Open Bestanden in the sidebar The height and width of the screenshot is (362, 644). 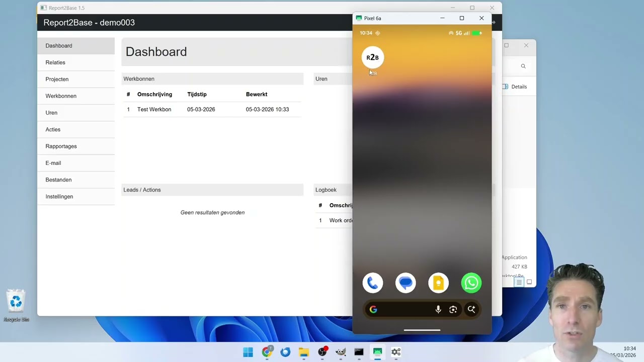[76, 179]
